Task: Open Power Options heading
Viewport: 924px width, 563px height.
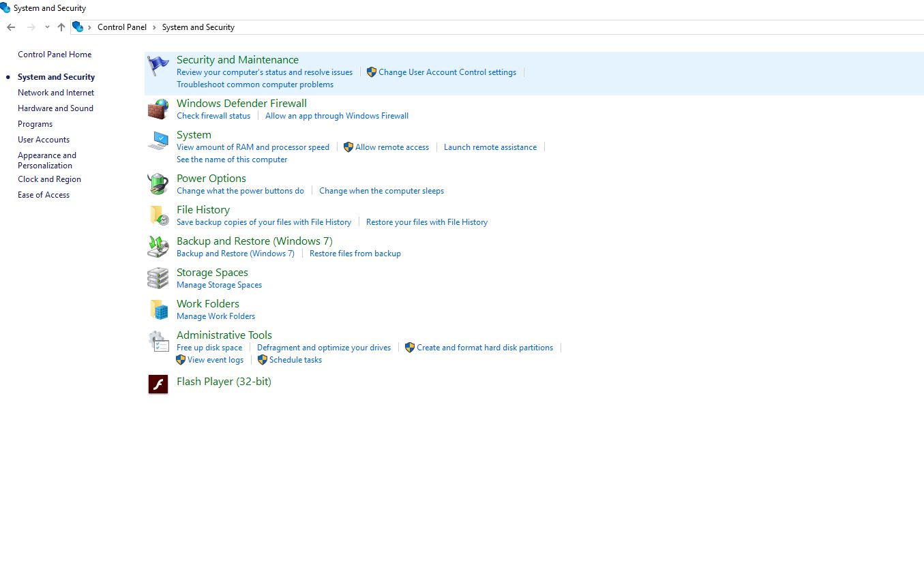Action: pyautogui.click(x=211, y=179)
